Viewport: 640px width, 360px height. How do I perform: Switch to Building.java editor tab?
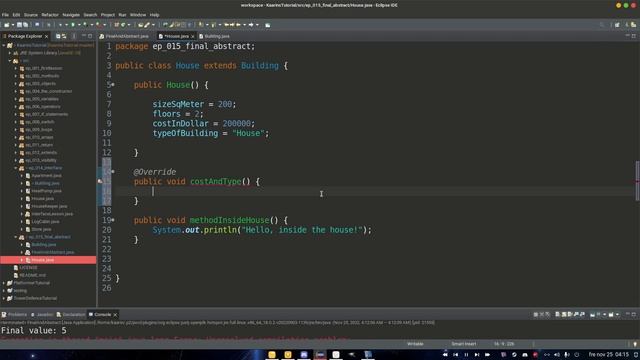214,36
